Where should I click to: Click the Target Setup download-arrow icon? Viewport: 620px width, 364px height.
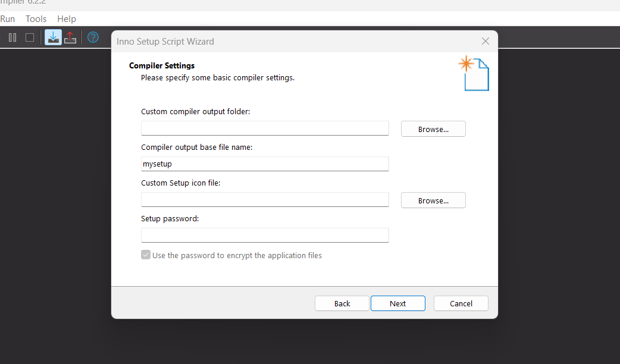click(53, 37)
